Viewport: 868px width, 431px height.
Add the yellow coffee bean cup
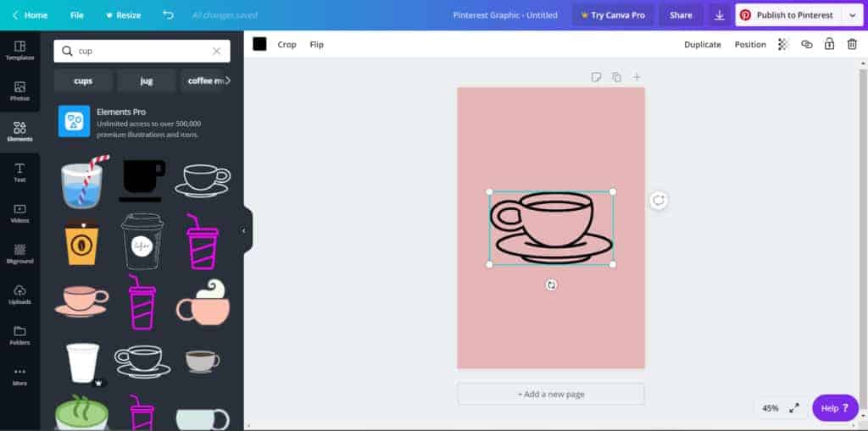tap(82, 242)
